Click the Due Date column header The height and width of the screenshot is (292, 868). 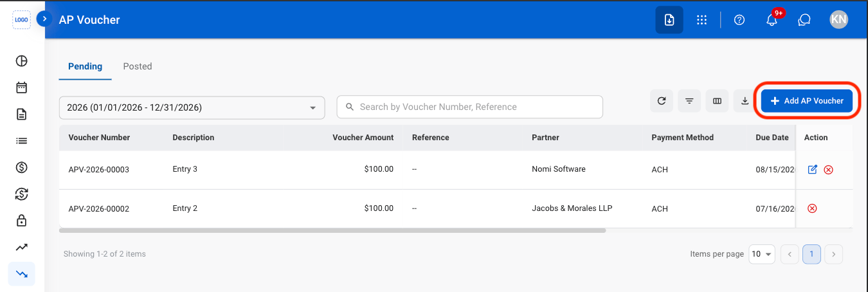772,138
